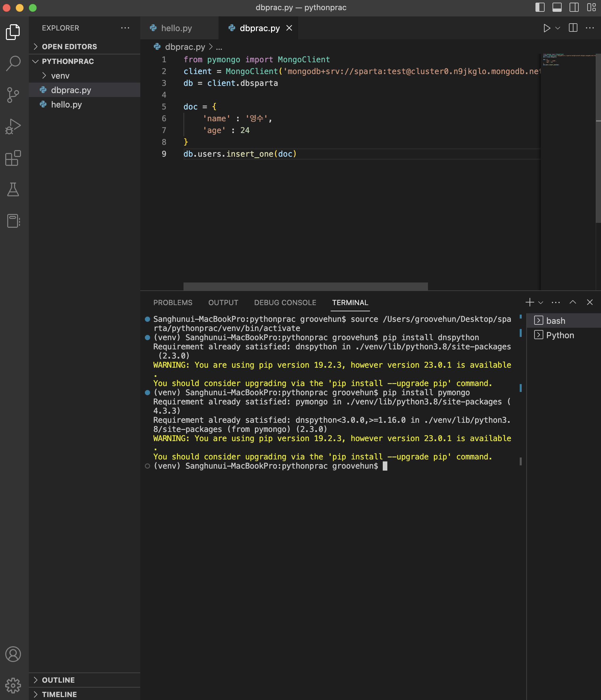The image size is (601, 700).
Task: Open the Explorer view in activity bar
Action: tap(13, 32)
